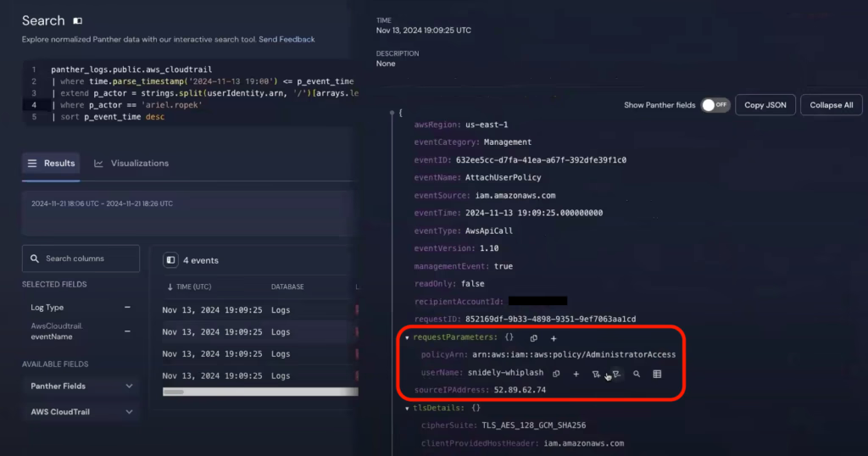
Task: Toggle Show Panther fields switch
Action: coord(715,105)
